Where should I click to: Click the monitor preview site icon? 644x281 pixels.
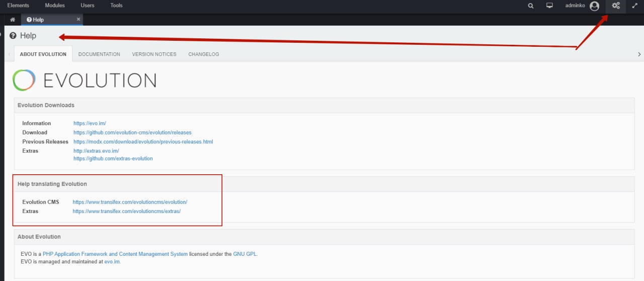pyautogui.click(x=550, y=6)
